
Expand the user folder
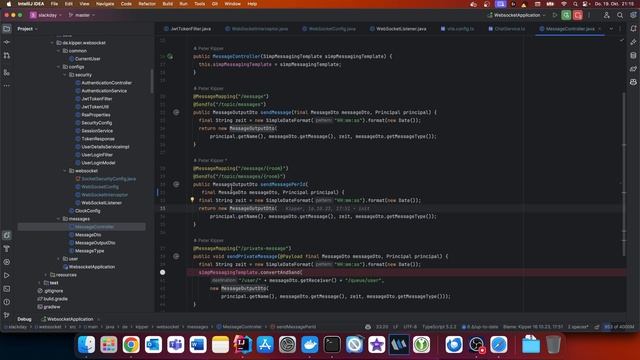pos(58,259)
